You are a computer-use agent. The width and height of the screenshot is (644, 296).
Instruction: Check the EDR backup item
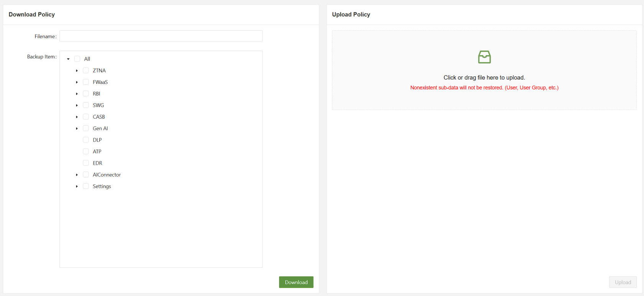pyautogui.click(x=86, y=163)
